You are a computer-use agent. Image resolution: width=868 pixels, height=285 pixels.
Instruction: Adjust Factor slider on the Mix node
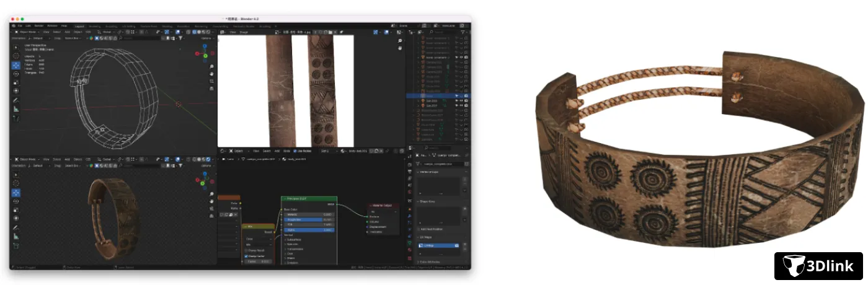point(259,261)
